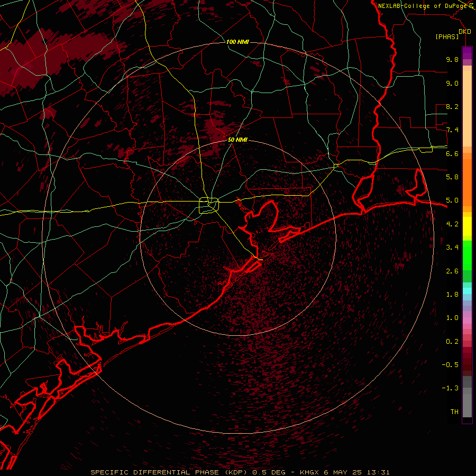Pick the pale peach color bar segment

[467, 108]
